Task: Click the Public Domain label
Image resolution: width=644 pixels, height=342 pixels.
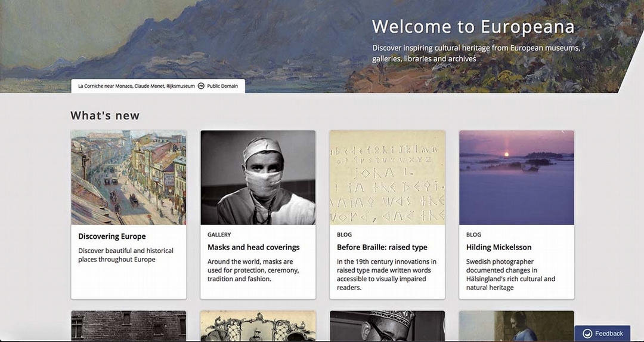Action: (x=222, y=86)
